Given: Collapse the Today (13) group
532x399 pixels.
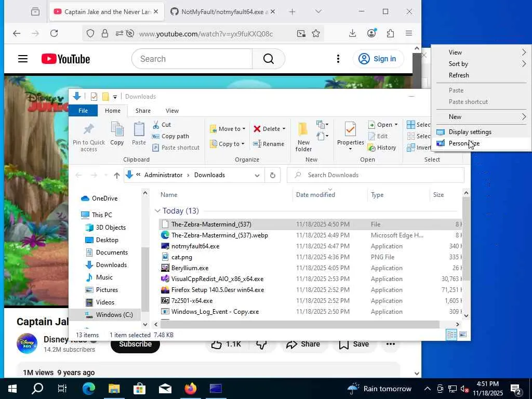Looking at the screenshot, I should pos(157,211).
